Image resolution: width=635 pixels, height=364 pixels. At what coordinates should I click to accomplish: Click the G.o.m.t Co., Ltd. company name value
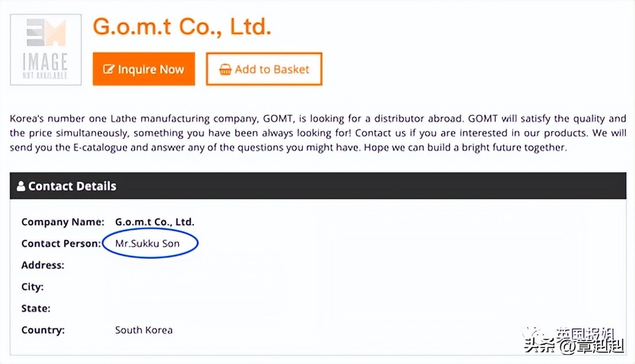(x=154, y=222)
